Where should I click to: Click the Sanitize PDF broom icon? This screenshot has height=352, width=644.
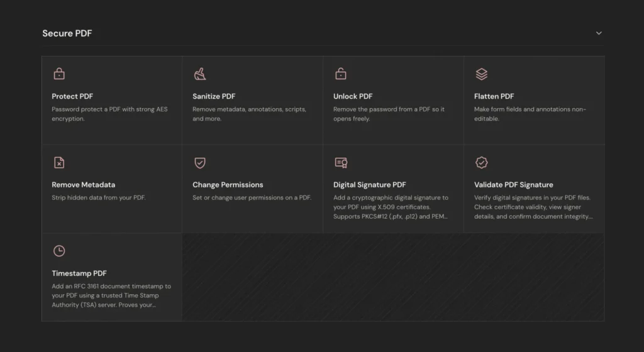tap(200, 74)
